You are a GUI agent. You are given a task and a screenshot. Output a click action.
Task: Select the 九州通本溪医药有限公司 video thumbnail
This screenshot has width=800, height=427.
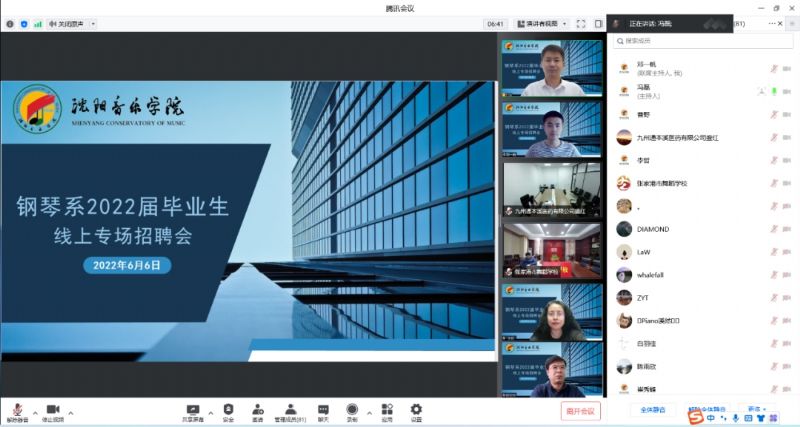tap(552, 189)
